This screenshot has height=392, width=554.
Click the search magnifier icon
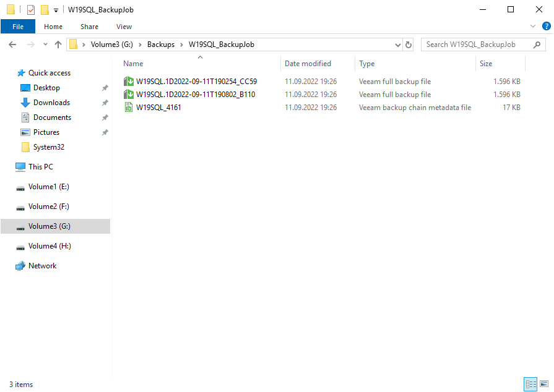click(537, 45)
